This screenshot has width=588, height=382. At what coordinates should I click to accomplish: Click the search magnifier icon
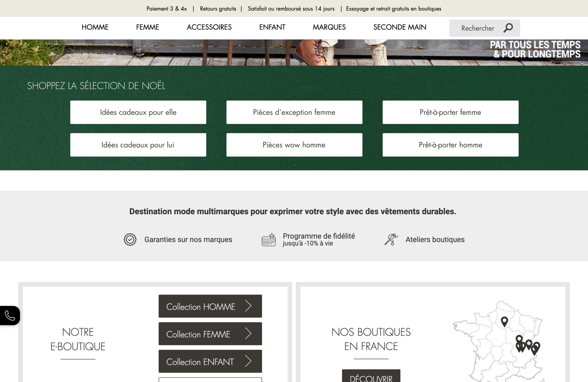pyautogui.click(x=508, y=28)
